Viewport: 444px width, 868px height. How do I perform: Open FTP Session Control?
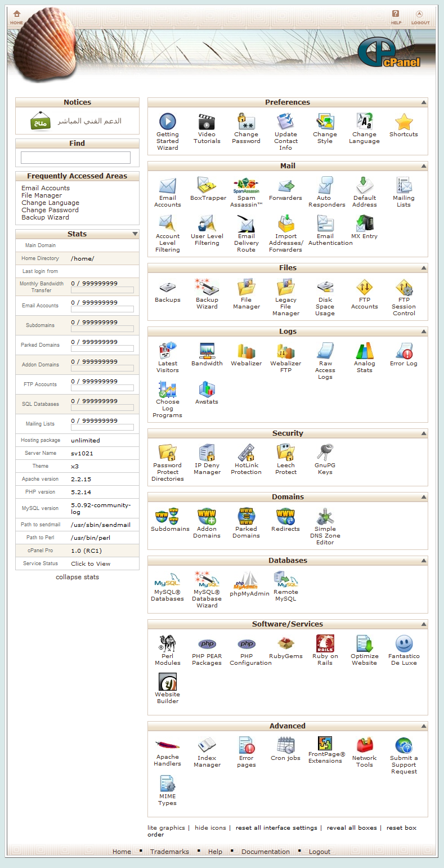404,287
